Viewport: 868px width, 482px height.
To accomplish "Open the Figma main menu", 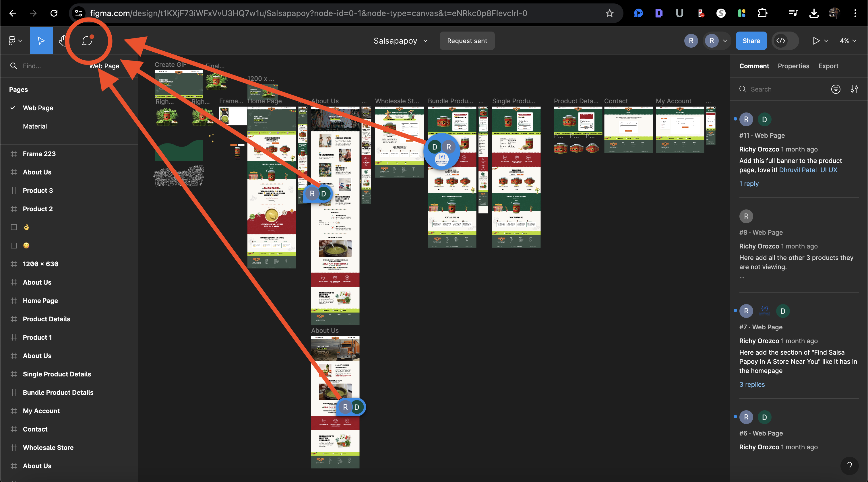I will click(14, 41).
